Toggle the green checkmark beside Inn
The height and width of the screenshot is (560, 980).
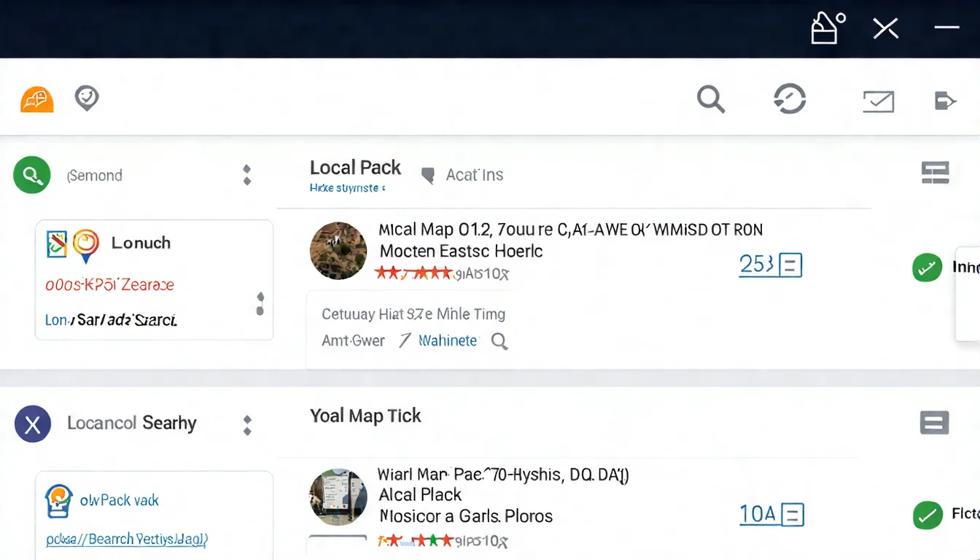[x=927, y=268]
